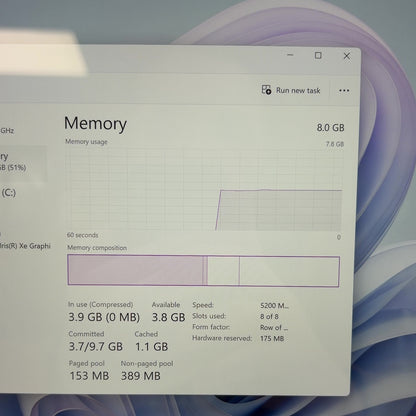Click the 3.7/9.7 GB Committed value

pyautogui.click(x=96, y=347)
